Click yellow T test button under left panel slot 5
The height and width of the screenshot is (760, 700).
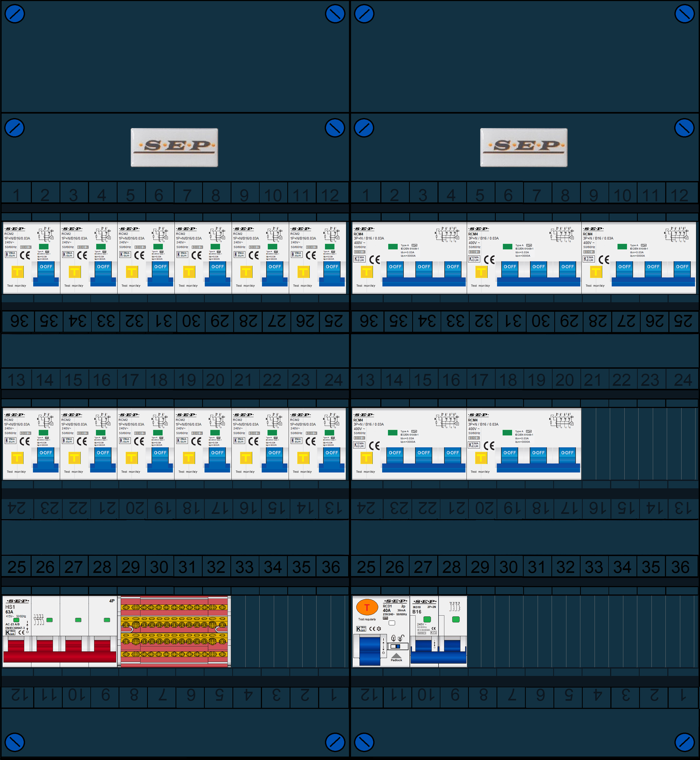click(x=132, y=272)
